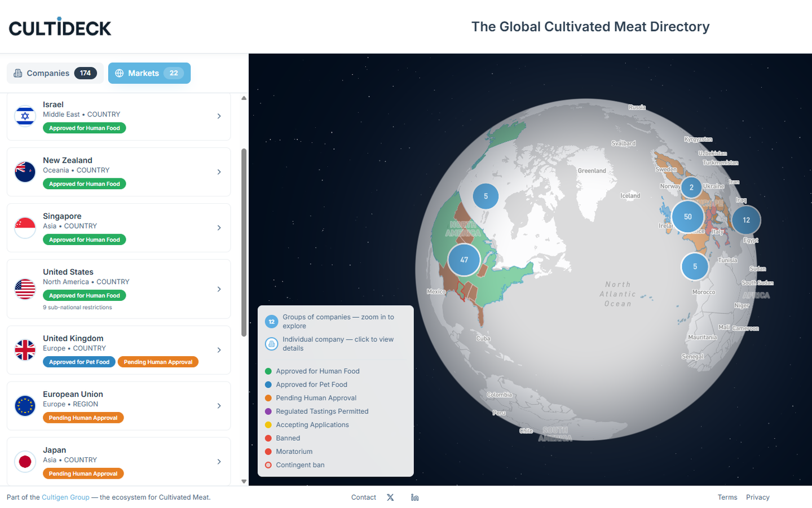Open the LinkedIn icon in footer
This screenshot has height=508, width=812.
pos(415,497)
